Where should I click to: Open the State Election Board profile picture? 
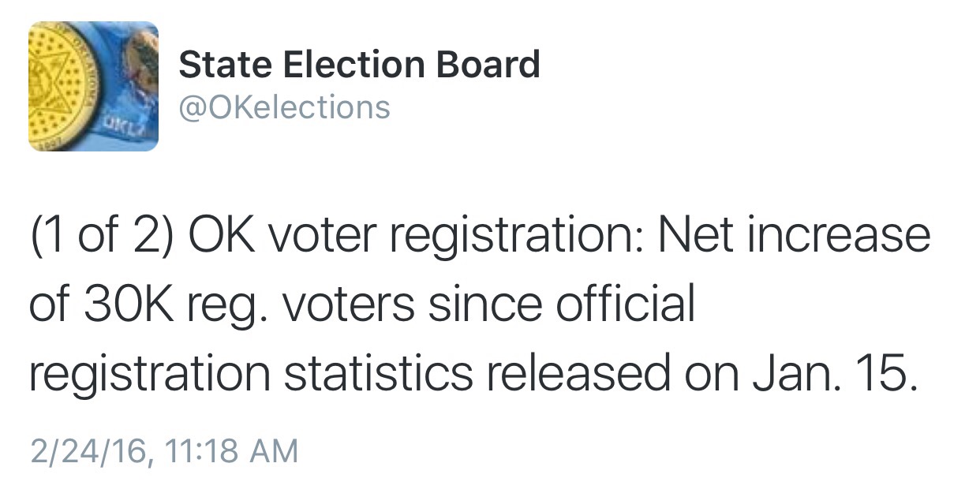[94, 86]
